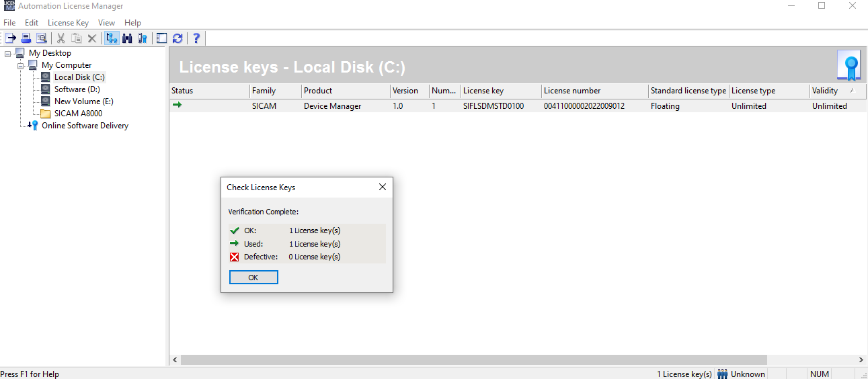Click the My Computer monitor icon
This screenshot has height=379, width=868.
[33, 65]
